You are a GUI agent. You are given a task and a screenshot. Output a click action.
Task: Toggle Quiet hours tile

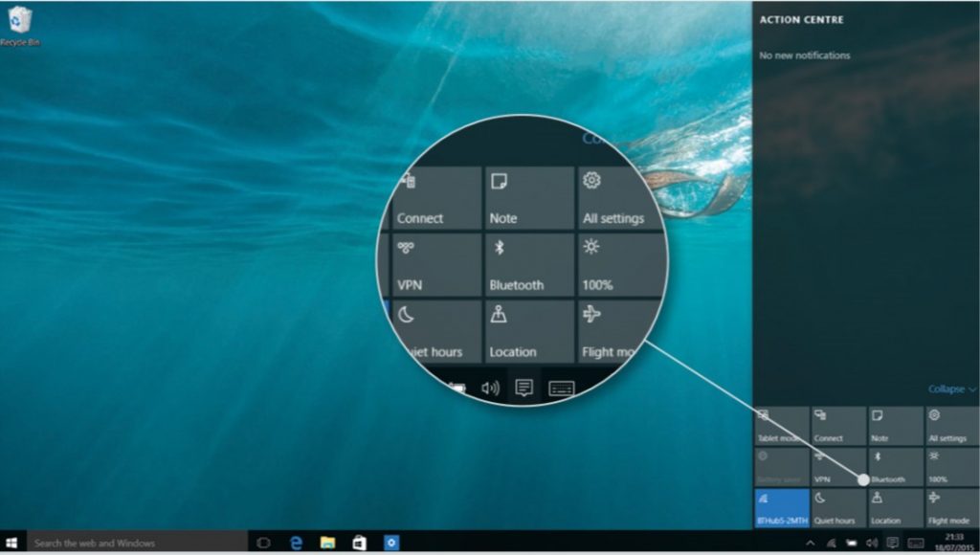tap(838, 508)
